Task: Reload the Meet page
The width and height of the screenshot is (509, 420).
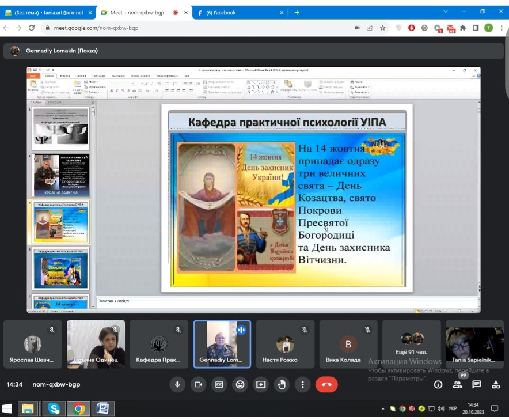Action: pos(32,28)
